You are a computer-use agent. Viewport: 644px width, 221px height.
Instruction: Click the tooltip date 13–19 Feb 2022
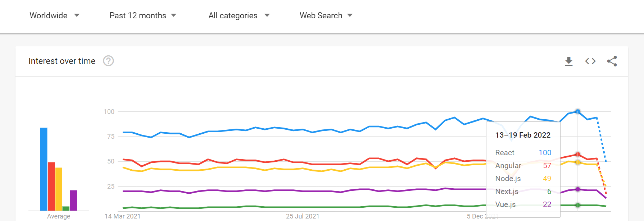click(x=523, y=135)
